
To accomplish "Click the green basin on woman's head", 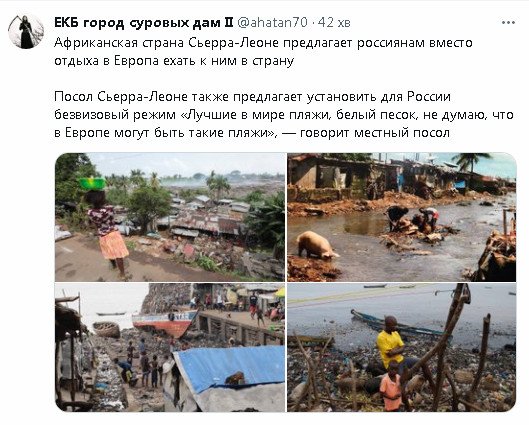I will pos(92,184).
